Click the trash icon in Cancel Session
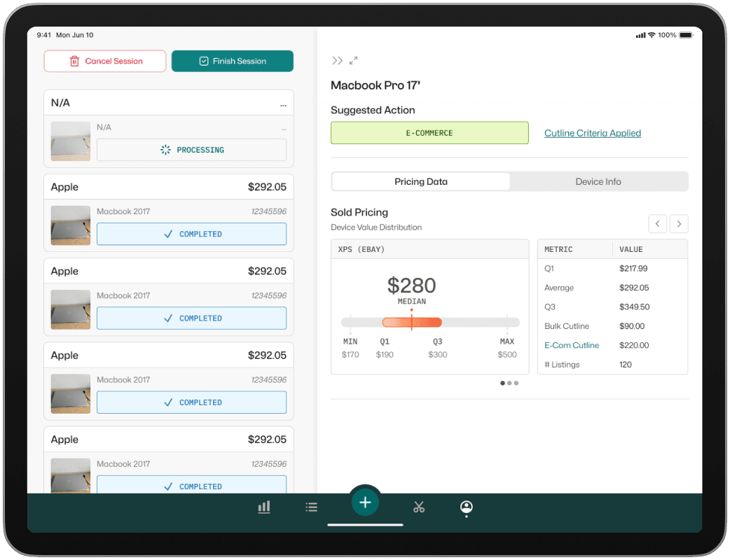Viewport: 730px width, 560px height. pos(74,62)
